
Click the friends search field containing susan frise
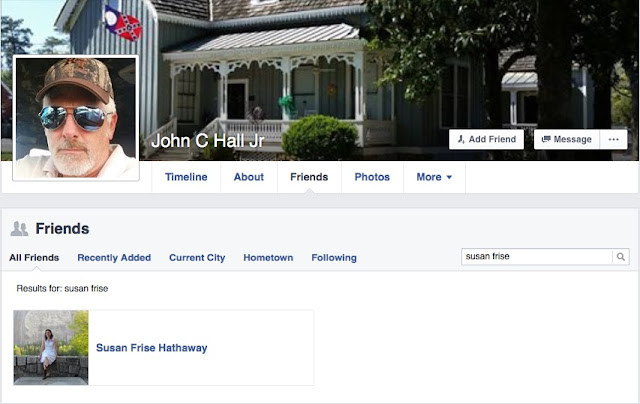[537, 257]
